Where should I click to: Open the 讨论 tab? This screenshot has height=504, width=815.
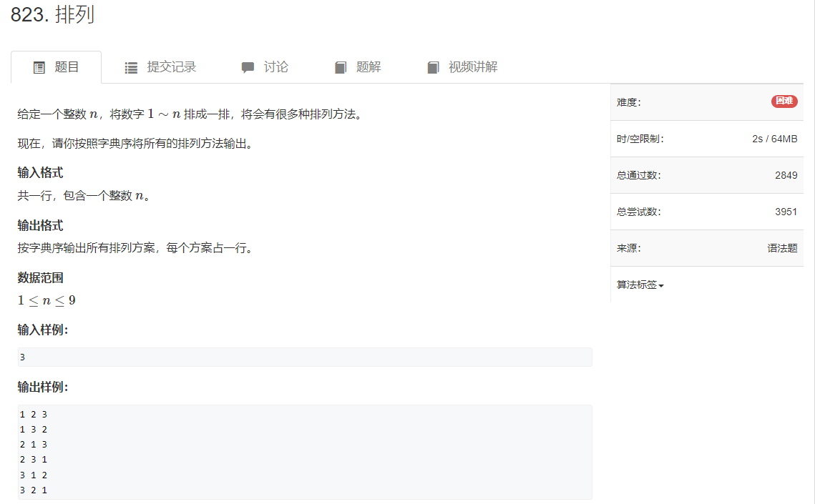click(x=278, y=66)
